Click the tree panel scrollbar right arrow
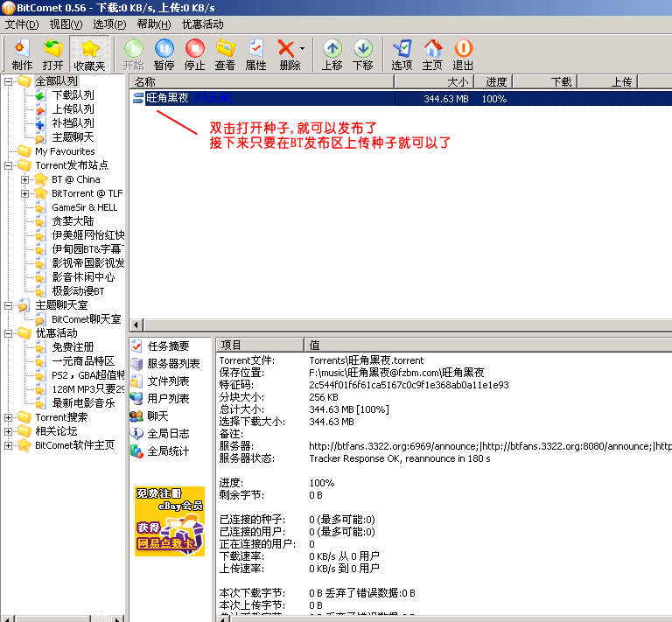The image size is (672, 622). [x=117, y=619]
